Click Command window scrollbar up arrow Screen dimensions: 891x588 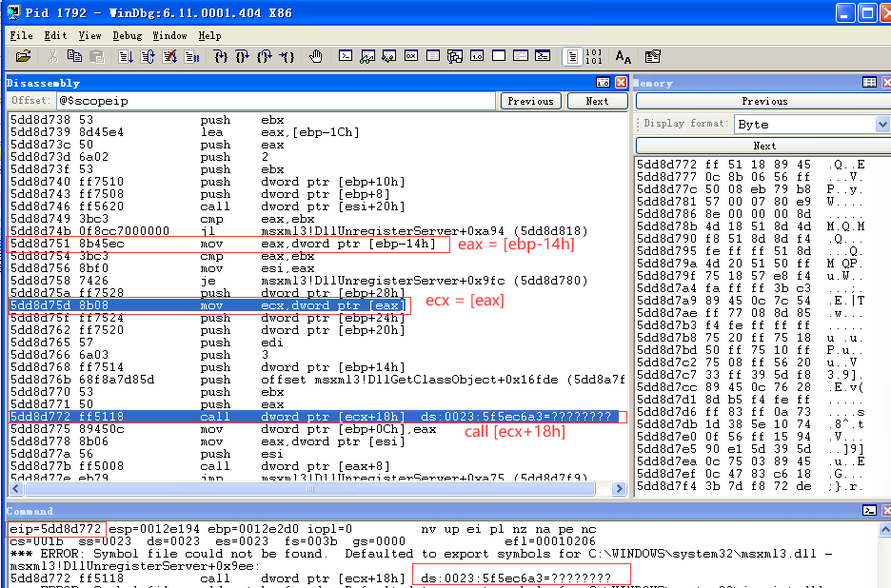tap(884, 529)
